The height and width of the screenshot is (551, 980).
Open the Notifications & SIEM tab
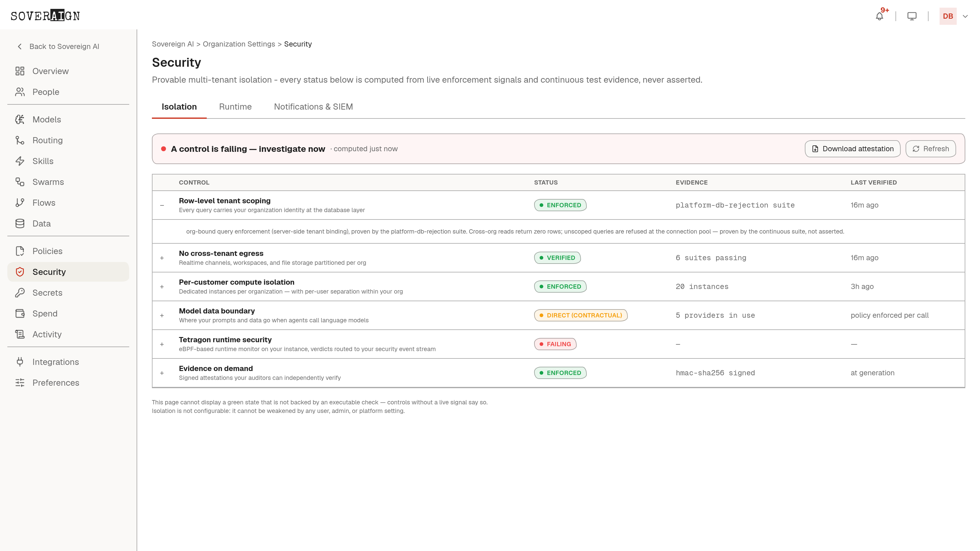[x=313, y=107]
